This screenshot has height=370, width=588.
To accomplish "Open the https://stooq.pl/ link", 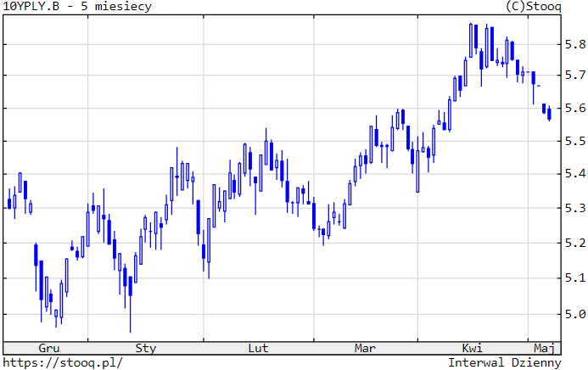I will click(x=63, y=362).
